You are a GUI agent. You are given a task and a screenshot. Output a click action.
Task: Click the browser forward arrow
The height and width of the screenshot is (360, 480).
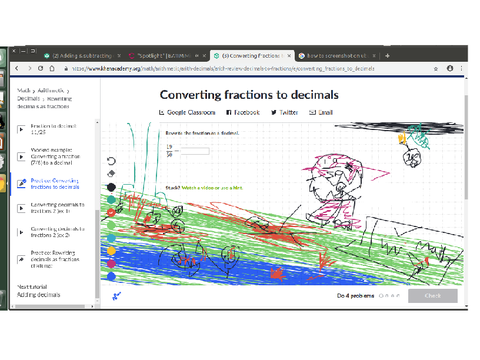point(30,68)
